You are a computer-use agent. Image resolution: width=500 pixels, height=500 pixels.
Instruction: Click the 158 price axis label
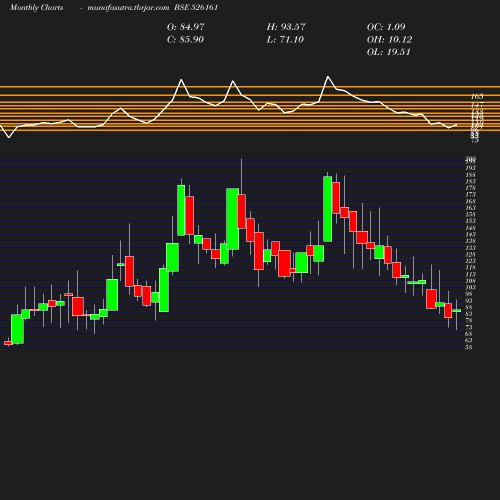[471, 214]
